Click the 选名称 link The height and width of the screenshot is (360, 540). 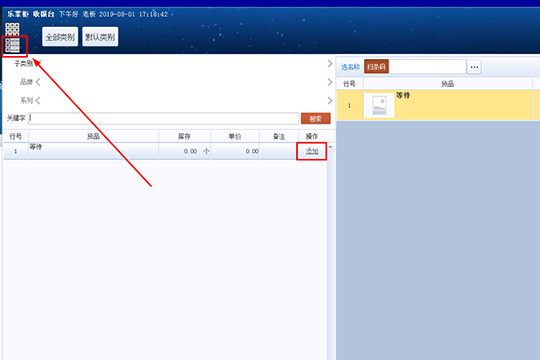tap(350, 67)
